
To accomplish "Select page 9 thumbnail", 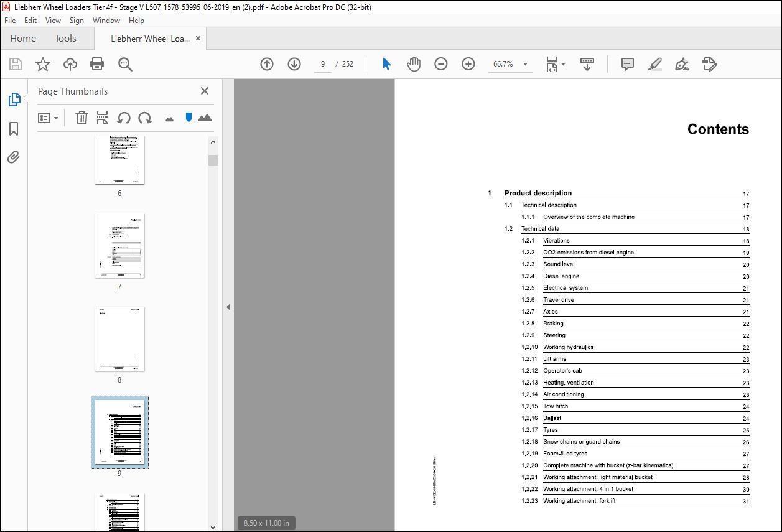I will click(119, 432).
